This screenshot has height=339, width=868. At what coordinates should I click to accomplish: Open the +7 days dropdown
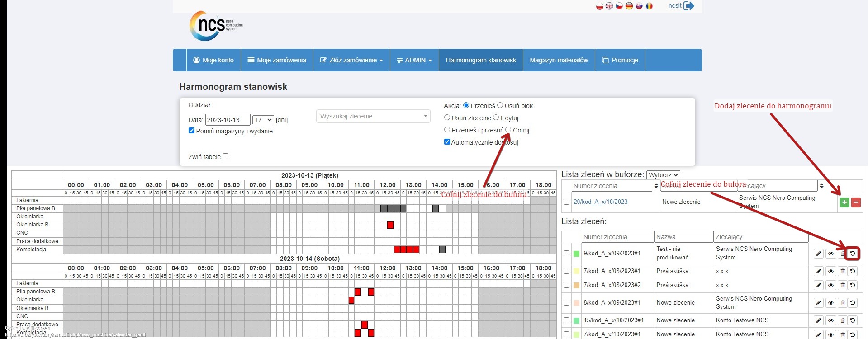pos(263,120)
